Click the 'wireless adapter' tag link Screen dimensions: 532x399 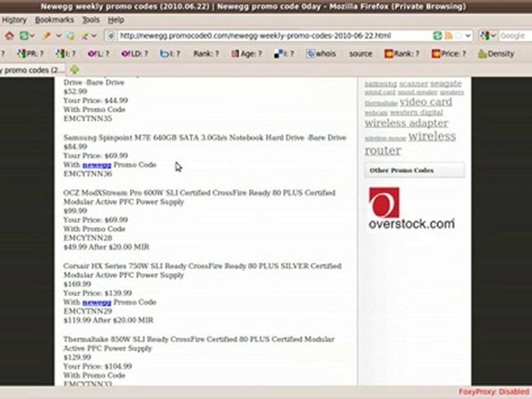(406, 123)
